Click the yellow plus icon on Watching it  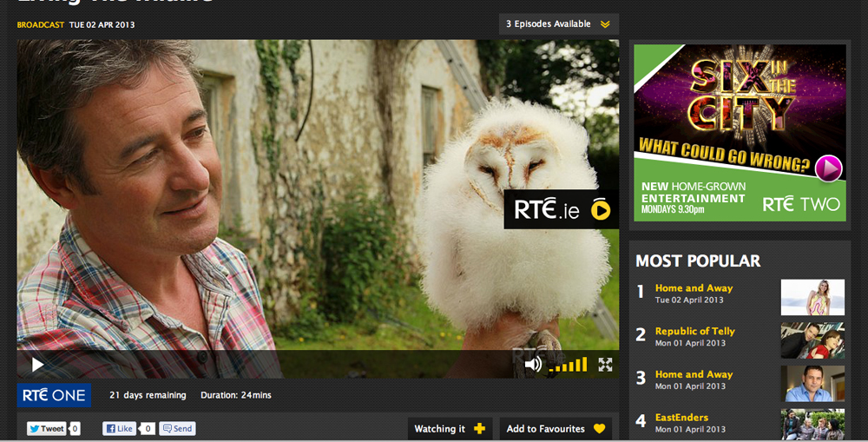479,429
